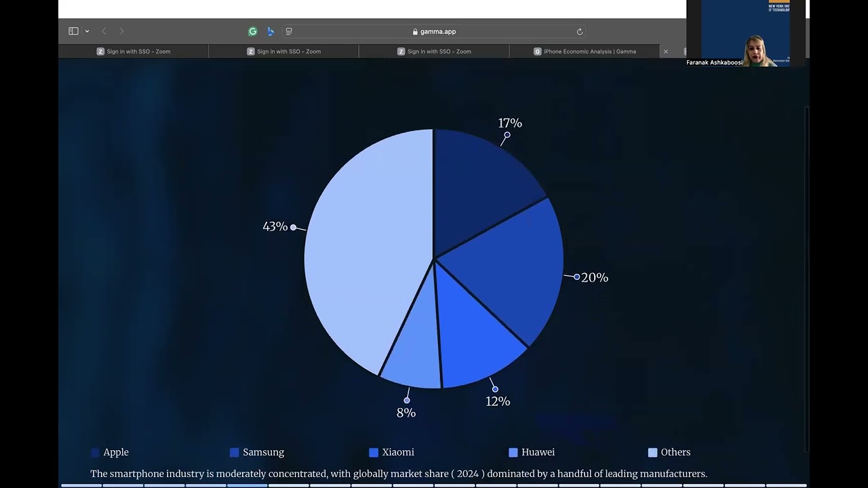
Task: Click the 43% label on the pie chart
Action: pos(275,226)
